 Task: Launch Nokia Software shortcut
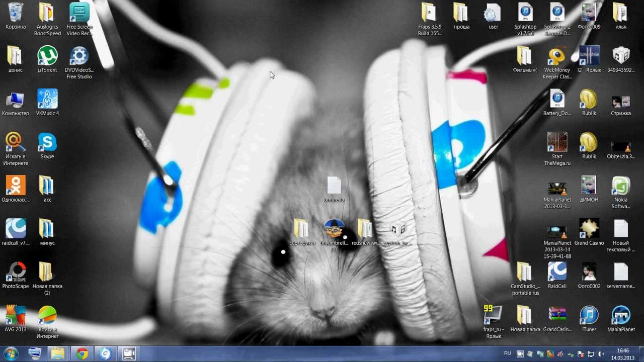click(621, 192)
